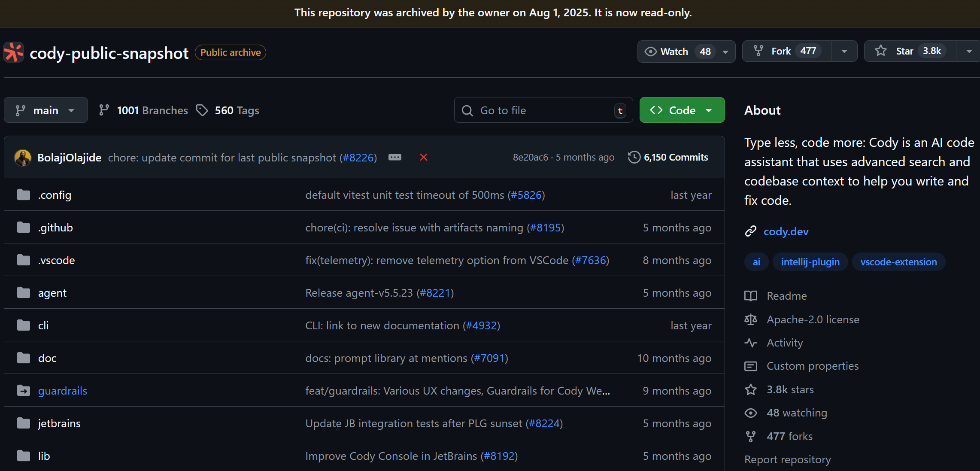The image size is (980, 471).
Task: Open the green Code dropdown
Action: 682,110
